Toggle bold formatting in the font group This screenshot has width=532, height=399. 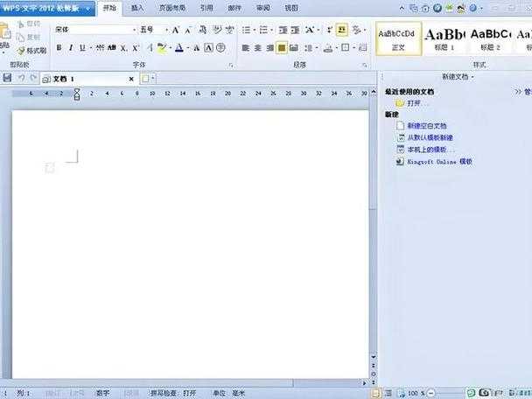(59, 48)
